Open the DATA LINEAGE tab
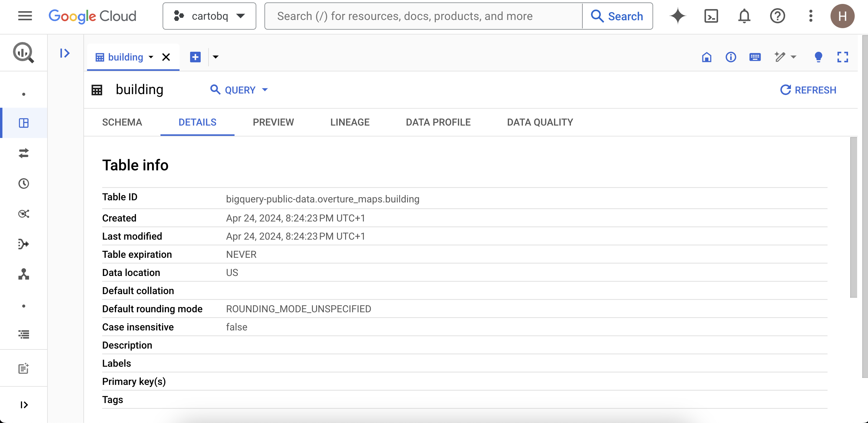The height and width of the screenshot is (423, 868). point(350,122)
